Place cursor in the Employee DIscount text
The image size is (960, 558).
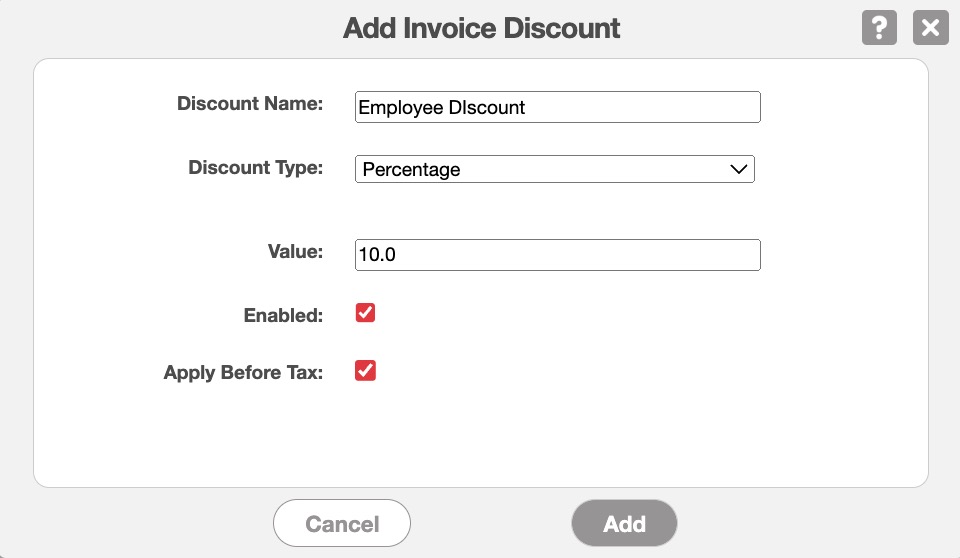click(441, 107)
